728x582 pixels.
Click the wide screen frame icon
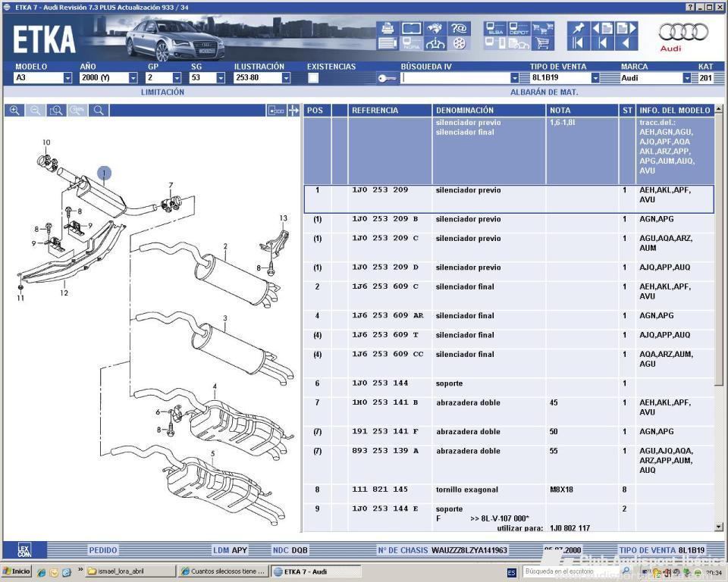click(x=411, y=29)
